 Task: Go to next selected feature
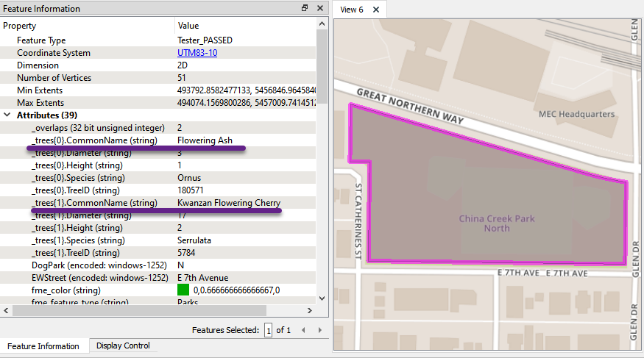(x=314, y=330)
